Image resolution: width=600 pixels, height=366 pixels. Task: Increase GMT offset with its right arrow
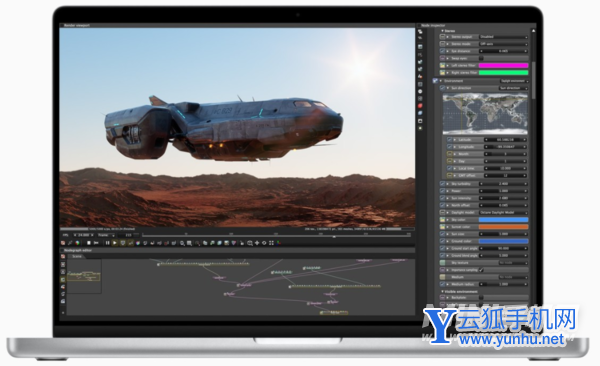(526, 176)
